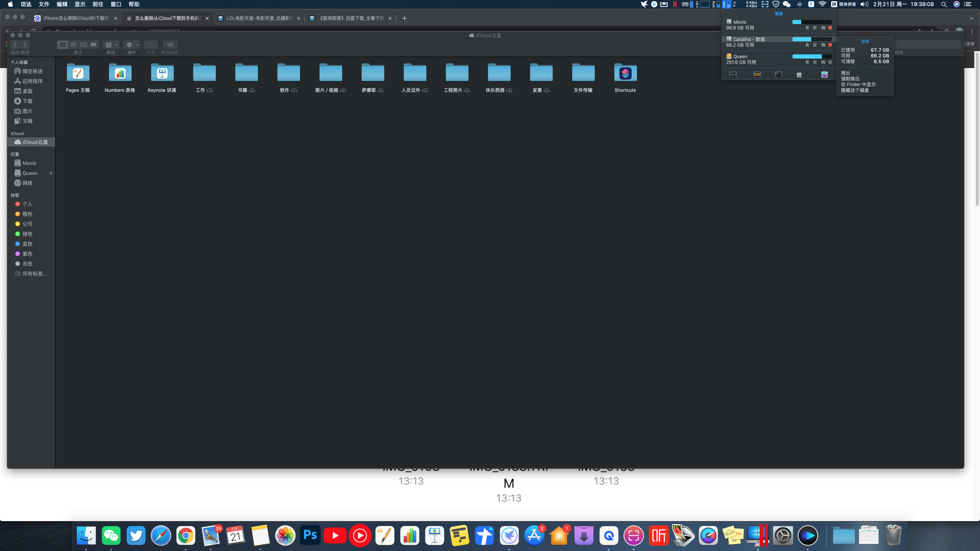This screenshot has height=551, width=980.
Task: Open the 群组 grouping dropdown
Action: 111,45
